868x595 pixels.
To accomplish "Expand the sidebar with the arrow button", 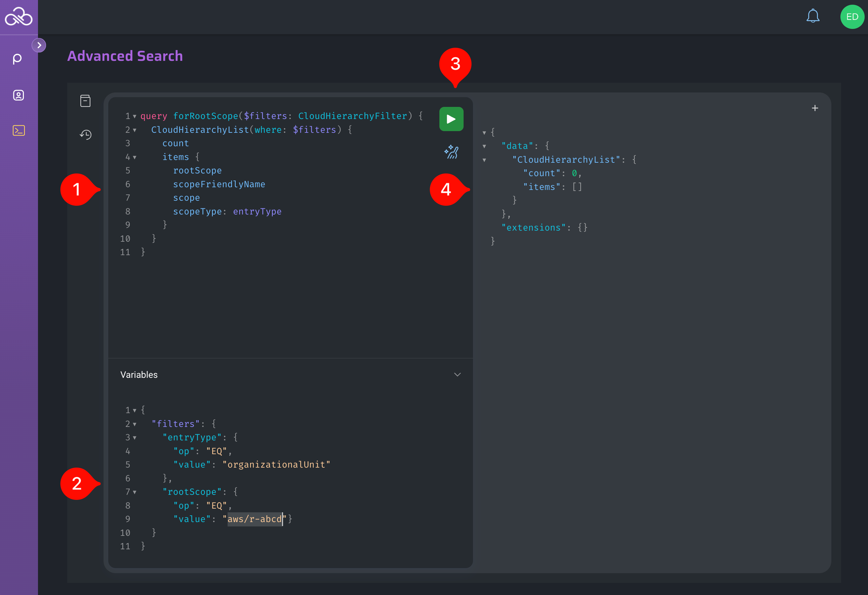I will (39, 45).
